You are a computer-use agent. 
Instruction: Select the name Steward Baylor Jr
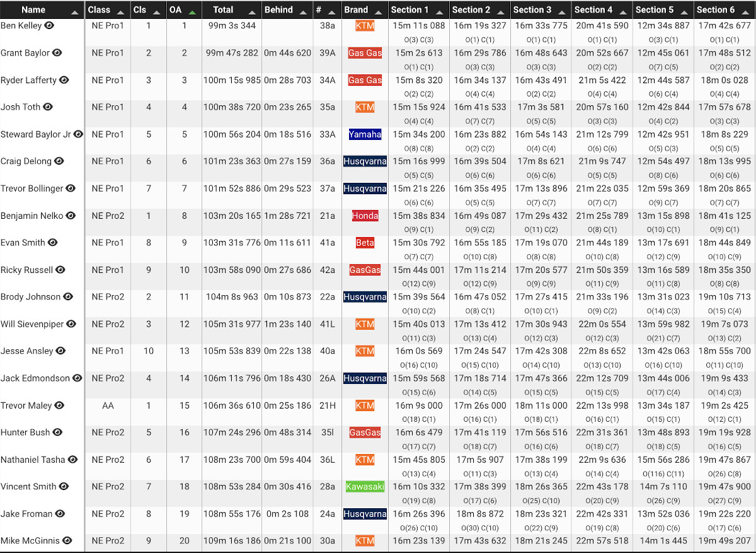35,134
